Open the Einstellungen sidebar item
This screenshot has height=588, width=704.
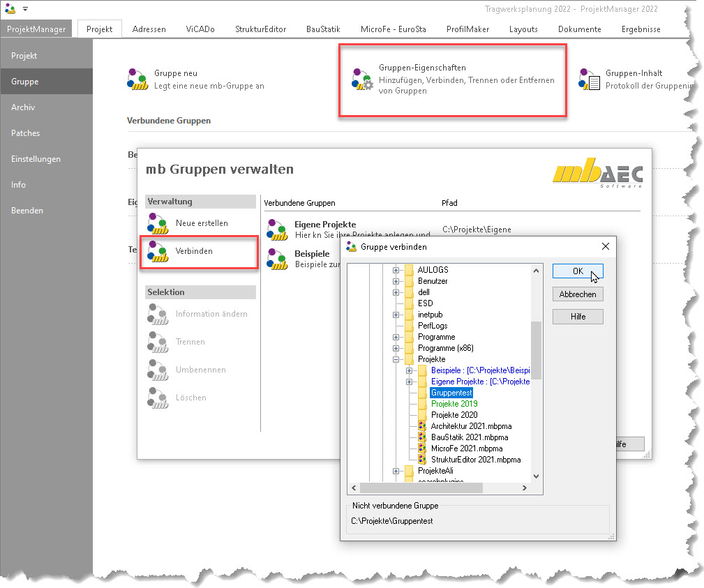coord(36,159)
